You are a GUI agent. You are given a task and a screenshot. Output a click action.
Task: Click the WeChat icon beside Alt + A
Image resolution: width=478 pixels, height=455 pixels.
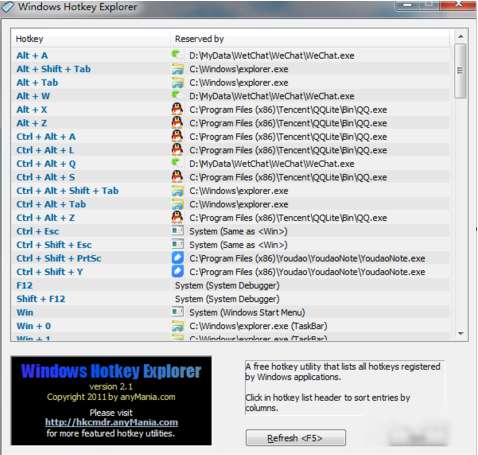[x=176, y=55]
